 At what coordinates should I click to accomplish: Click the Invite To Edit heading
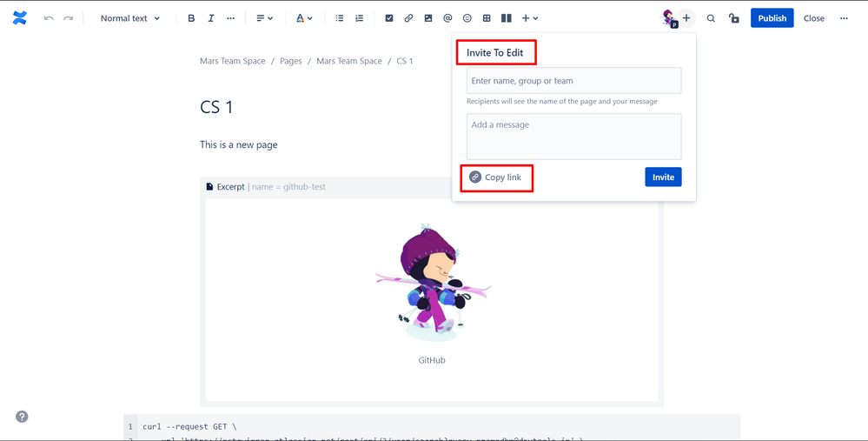point(495,54)
